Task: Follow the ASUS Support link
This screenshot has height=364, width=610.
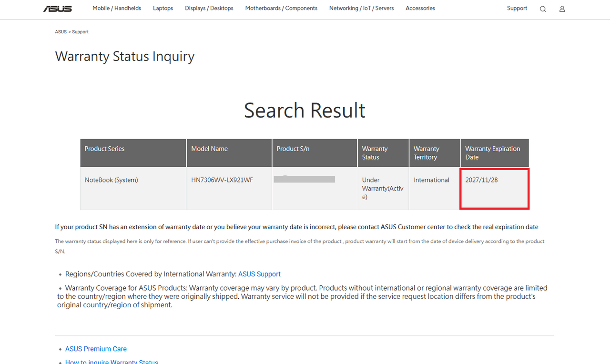Action: pos(259,274)
